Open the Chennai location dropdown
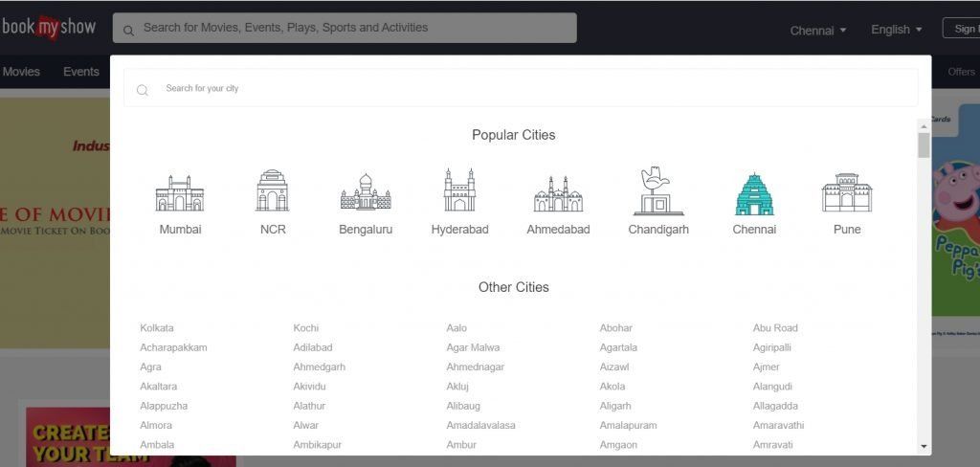 [817, 30]
